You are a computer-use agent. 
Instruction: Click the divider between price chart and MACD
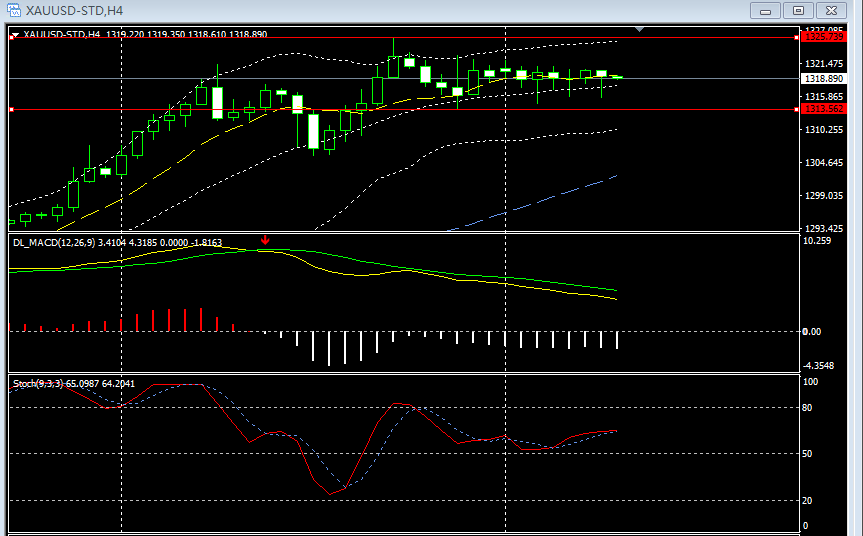(x=400, y=232)
